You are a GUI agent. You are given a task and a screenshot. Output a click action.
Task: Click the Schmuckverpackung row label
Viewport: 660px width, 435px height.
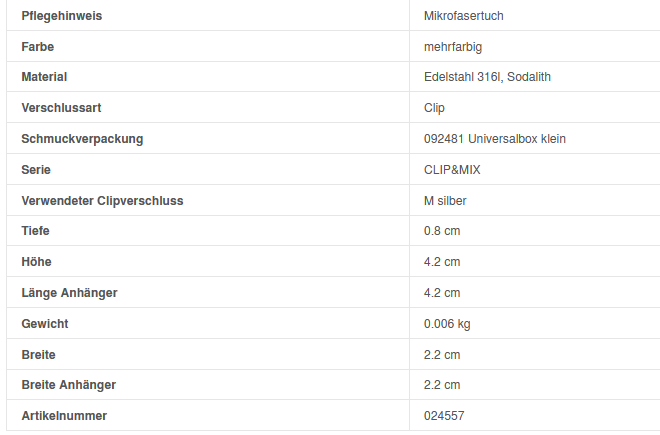tap(82, 139)
